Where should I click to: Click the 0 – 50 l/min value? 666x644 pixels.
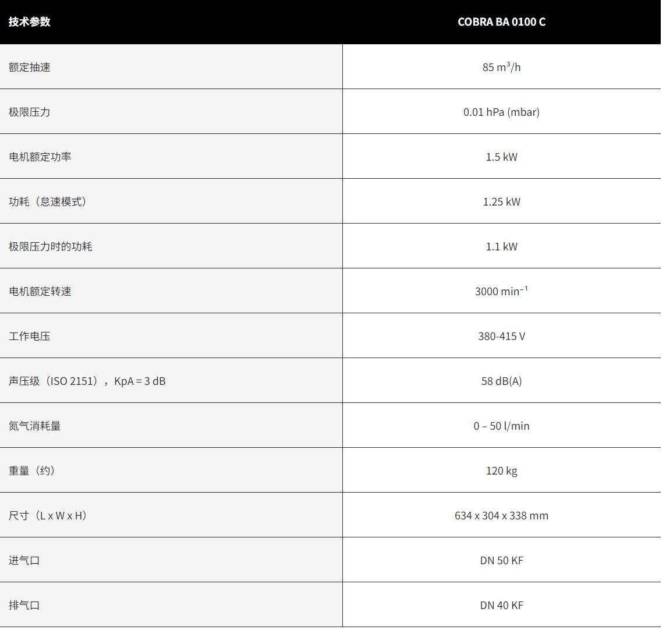(x=501, y=426)
